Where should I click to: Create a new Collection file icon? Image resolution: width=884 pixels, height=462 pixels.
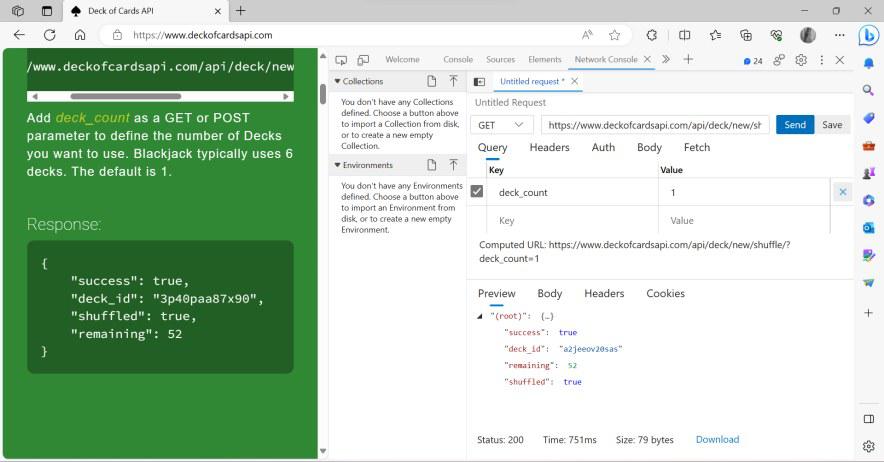(x=431, y=81)
